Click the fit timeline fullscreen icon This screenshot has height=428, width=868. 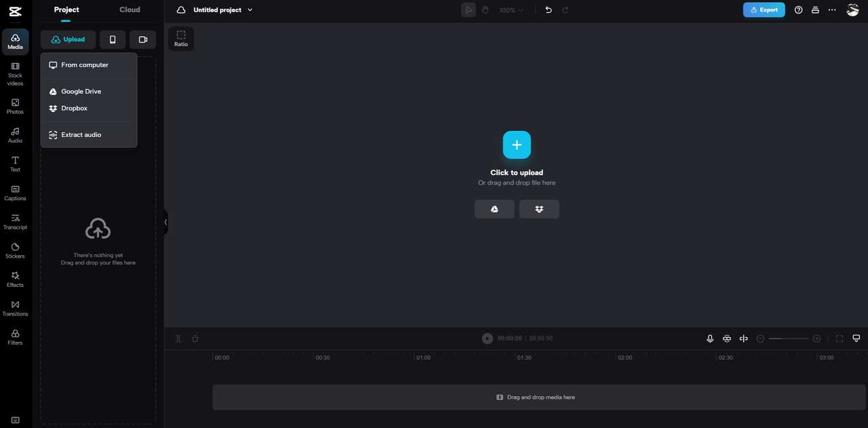pyautogui.click(x=840, y=338)
